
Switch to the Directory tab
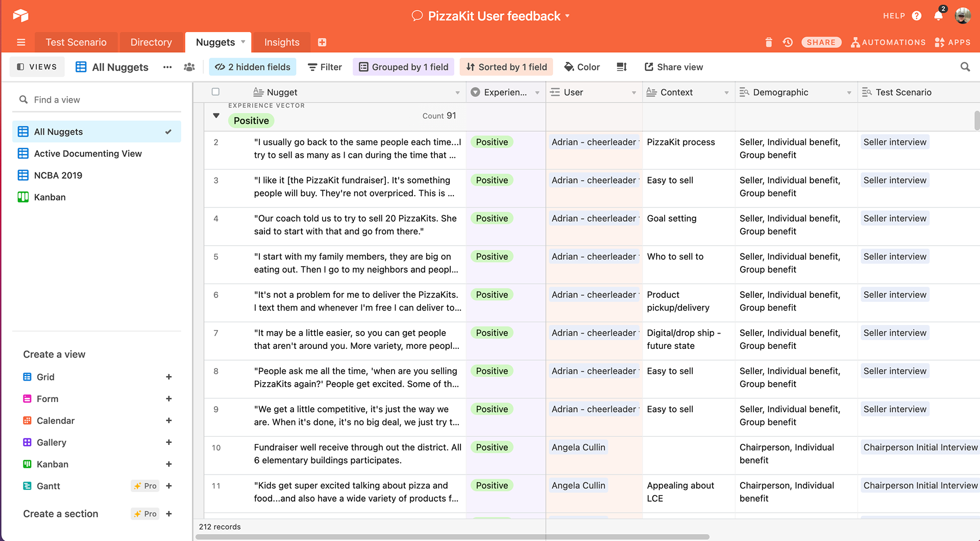click(x=151, y=42)
